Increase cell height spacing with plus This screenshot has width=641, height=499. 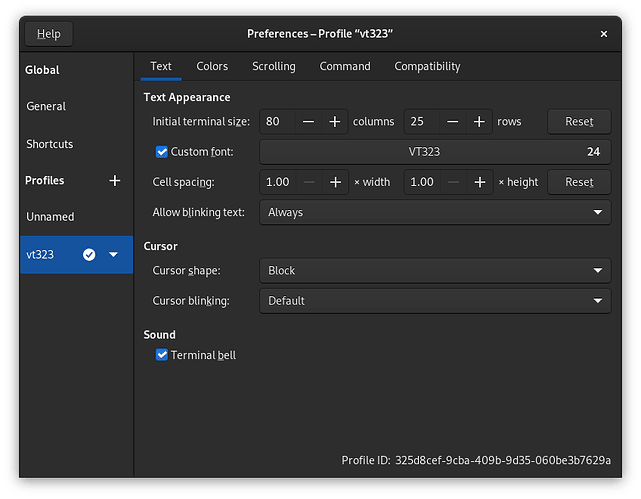point(479,182)
